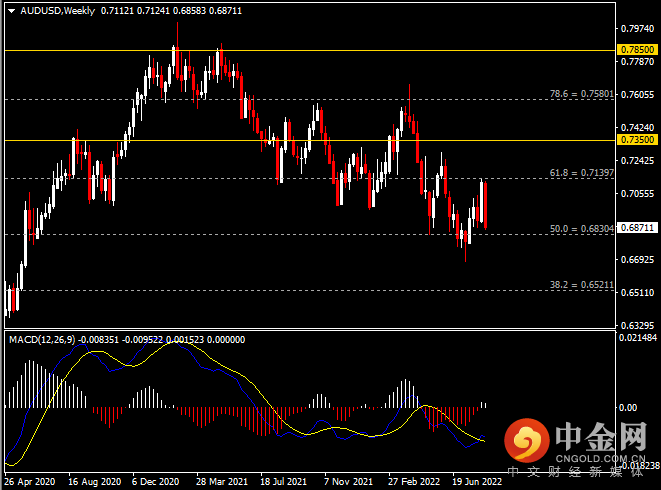Click the 0.70555 price axis value
The width and height of the screenshot is (661, 490).
tap(637, 194)
